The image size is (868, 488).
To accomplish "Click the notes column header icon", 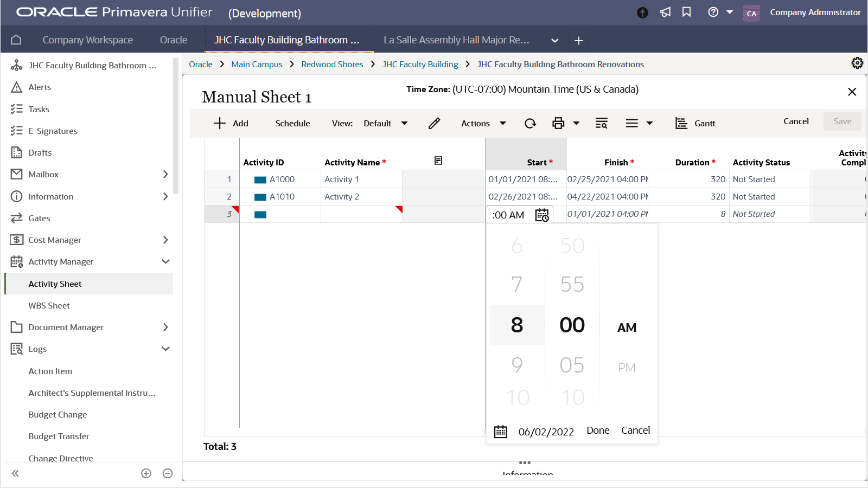I will point(438,160).
